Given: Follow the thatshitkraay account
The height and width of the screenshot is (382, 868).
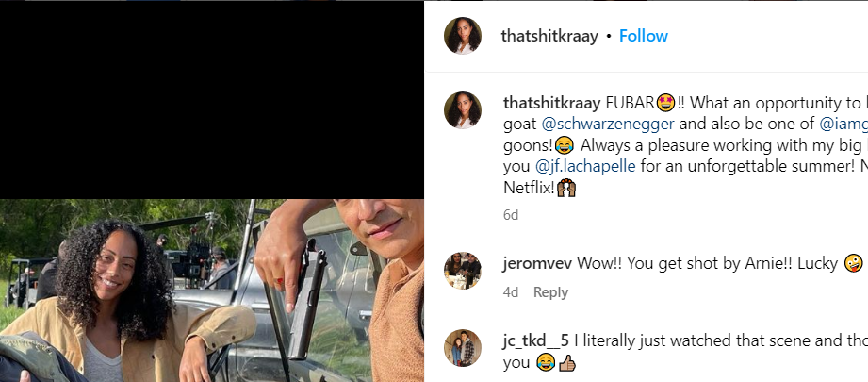Looking at the screenshot, I should tap(644, 36).
